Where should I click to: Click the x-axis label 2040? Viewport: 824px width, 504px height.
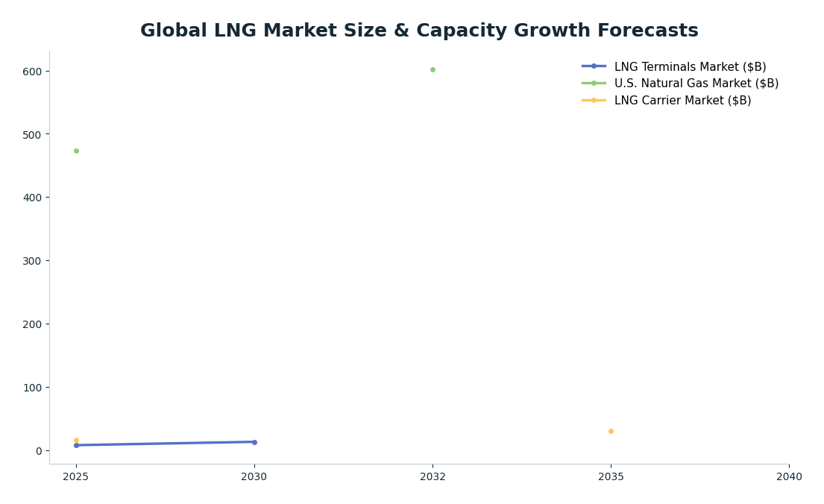coord(789,476)
